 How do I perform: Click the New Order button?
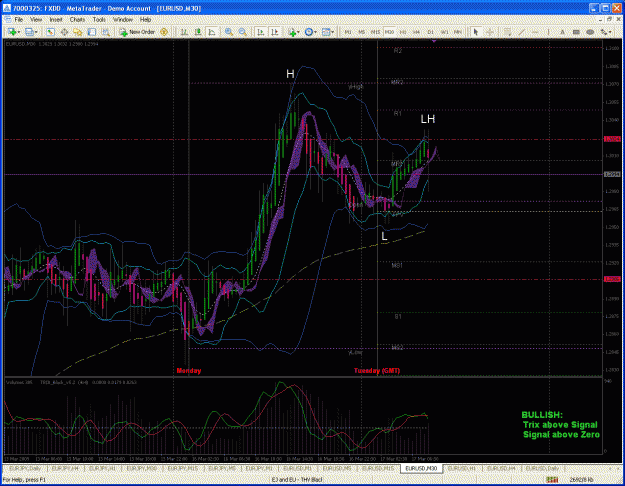click(137, 32)
